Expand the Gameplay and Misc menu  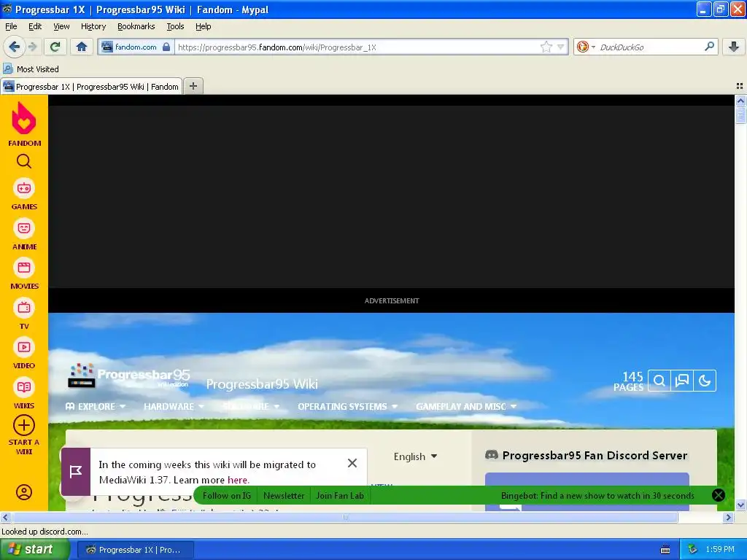point(466,406)
